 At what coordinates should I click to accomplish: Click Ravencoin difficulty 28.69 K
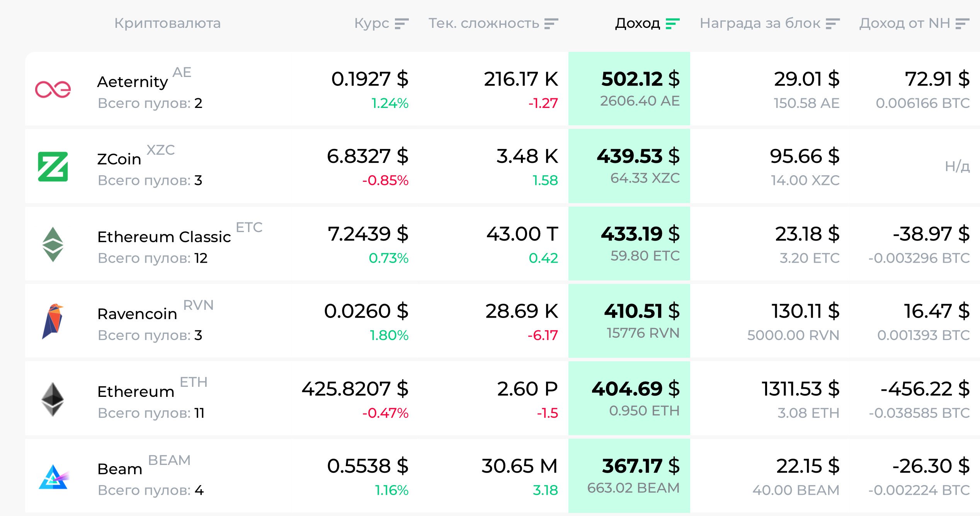[x=522, y=311]
